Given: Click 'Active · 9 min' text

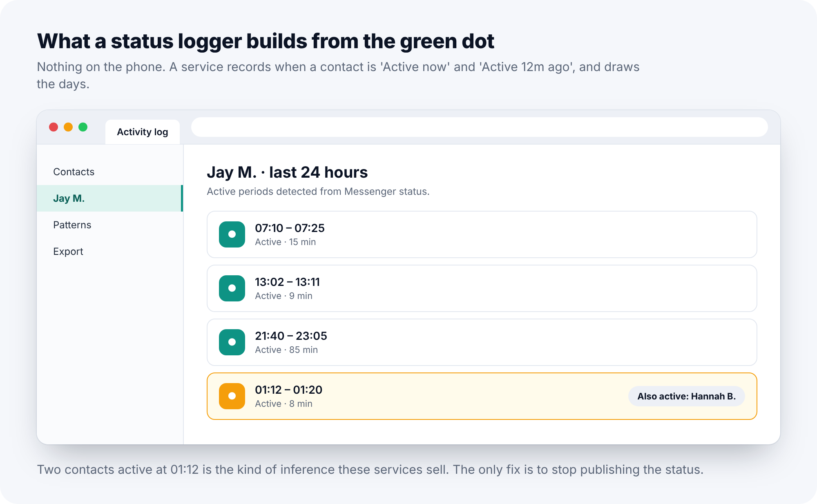Looking at the screenshot, I should pos(284,296).
